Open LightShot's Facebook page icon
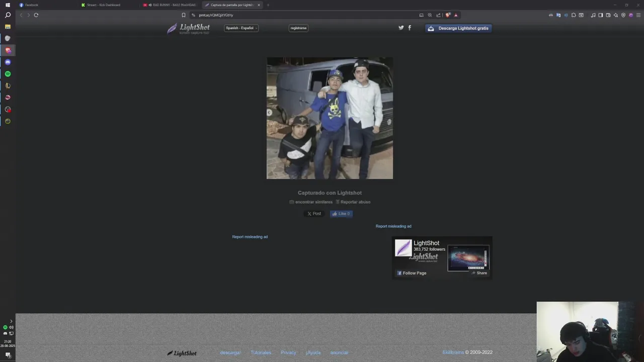 [x=410, y=28]
